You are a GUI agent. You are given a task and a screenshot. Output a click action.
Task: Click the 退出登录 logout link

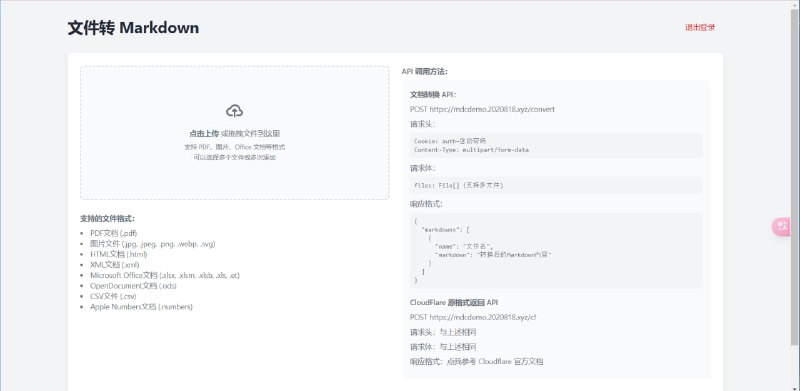(699, 28)
